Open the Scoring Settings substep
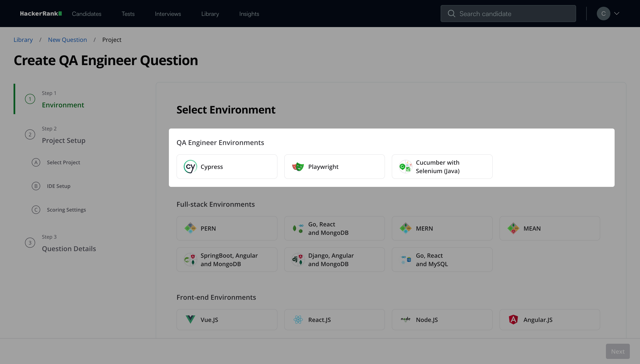This screenshot has width=640, height=364. click(66, 210)
